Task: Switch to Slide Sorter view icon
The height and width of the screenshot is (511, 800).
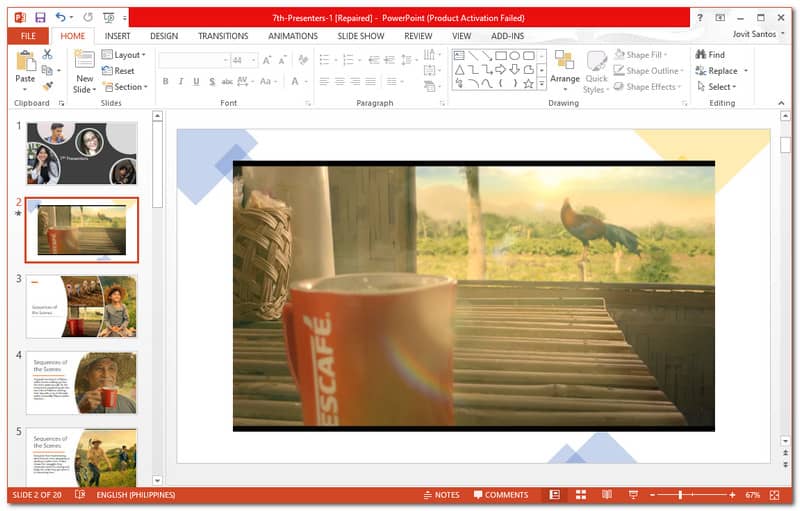Action: click(581, 495)
